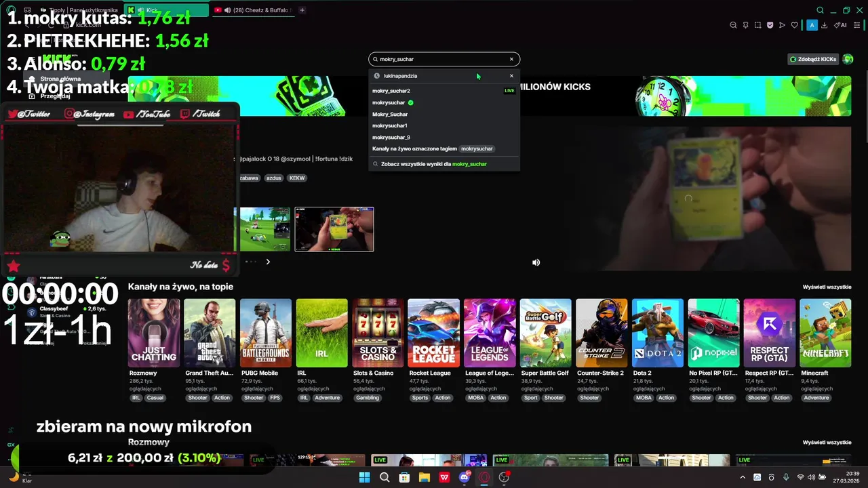This screenshot has height=488, width=868.
Task: Open Windows taskbar search
Action: 384,477
